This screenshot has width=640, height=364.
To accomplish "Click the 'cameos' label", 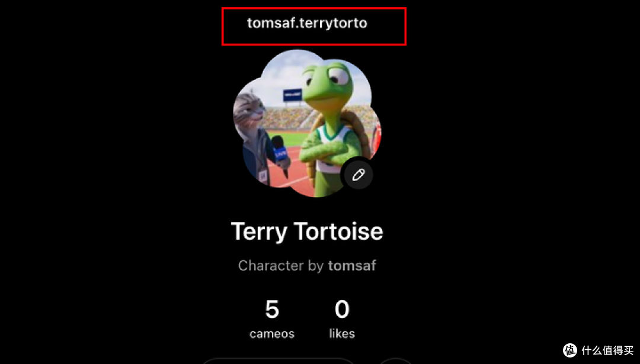I will (x=272, y=334).
